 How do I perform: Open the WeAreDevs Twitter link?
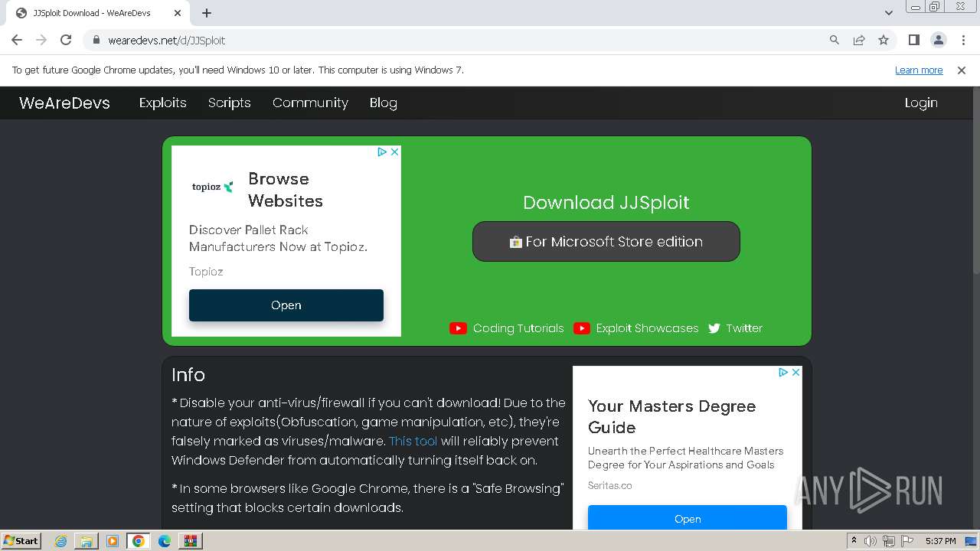pyautogui.click(x=735, y=328)
